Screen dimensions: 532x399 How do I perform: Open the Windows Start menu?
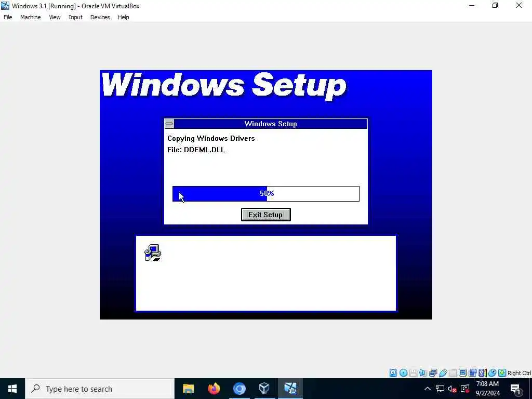pyautogui.click(x=12, y=389)
